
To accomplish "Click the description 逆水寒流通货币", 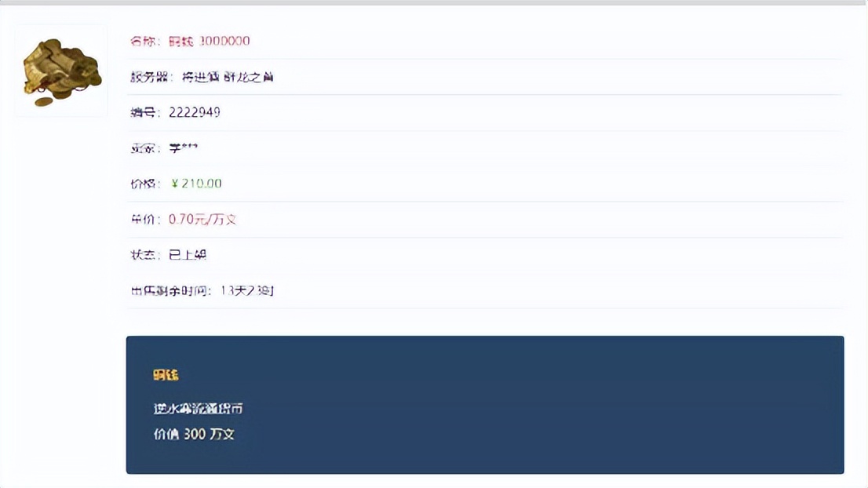I will tap(199, 409).
